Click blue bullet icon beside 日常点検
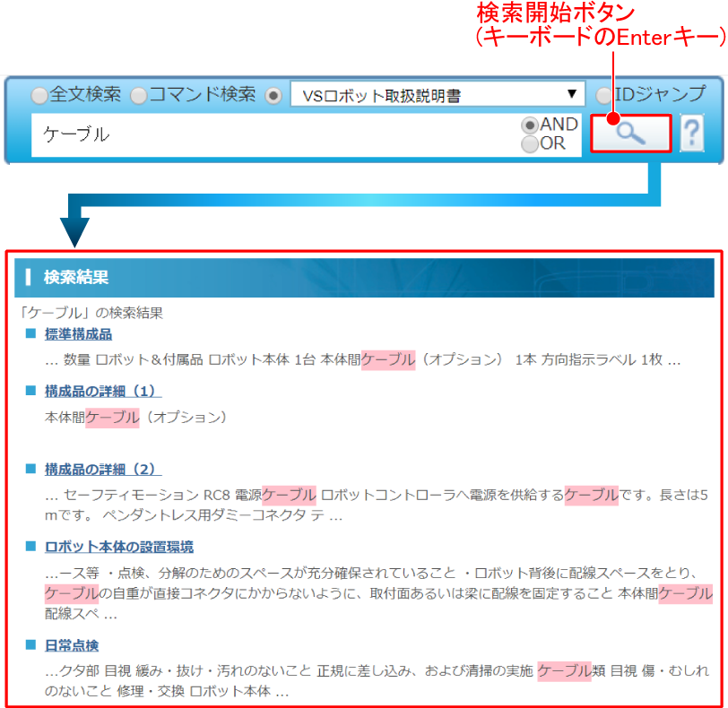Viewport: 728px width, 708px height. 30,644
